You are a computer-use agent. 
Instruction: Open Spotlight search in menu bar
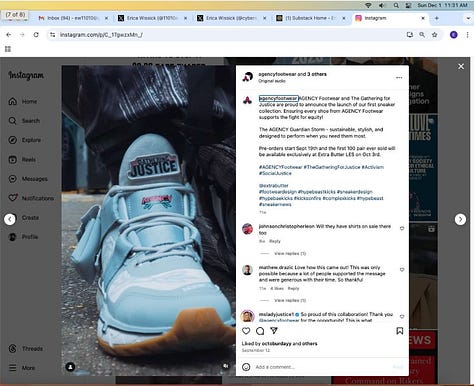pyautogui.click(x=396, y=5)
